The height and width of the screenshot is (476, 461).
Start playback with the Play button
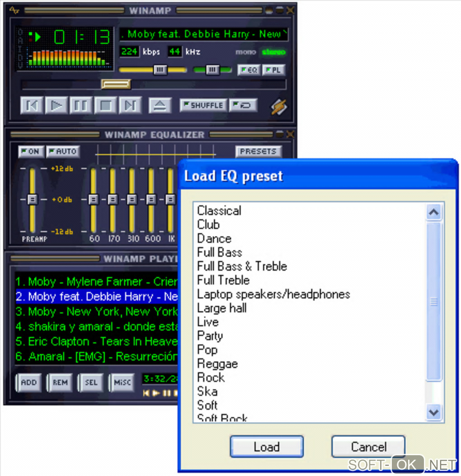tap(56, 106)
